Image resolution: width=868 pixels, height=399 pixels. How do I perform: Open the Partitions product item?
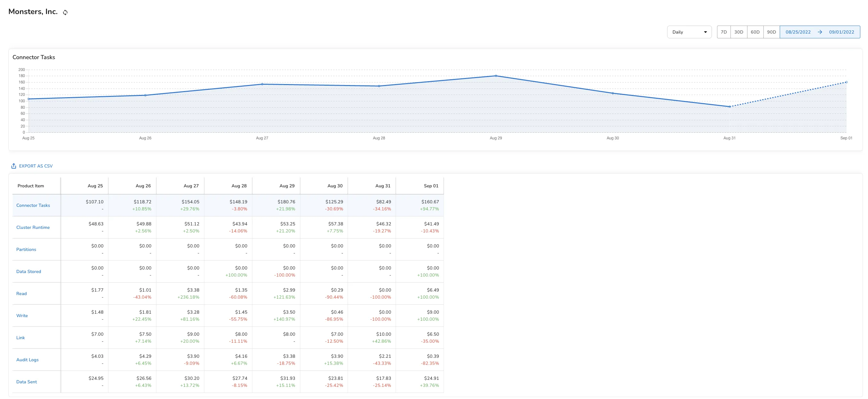pos(26,249)
